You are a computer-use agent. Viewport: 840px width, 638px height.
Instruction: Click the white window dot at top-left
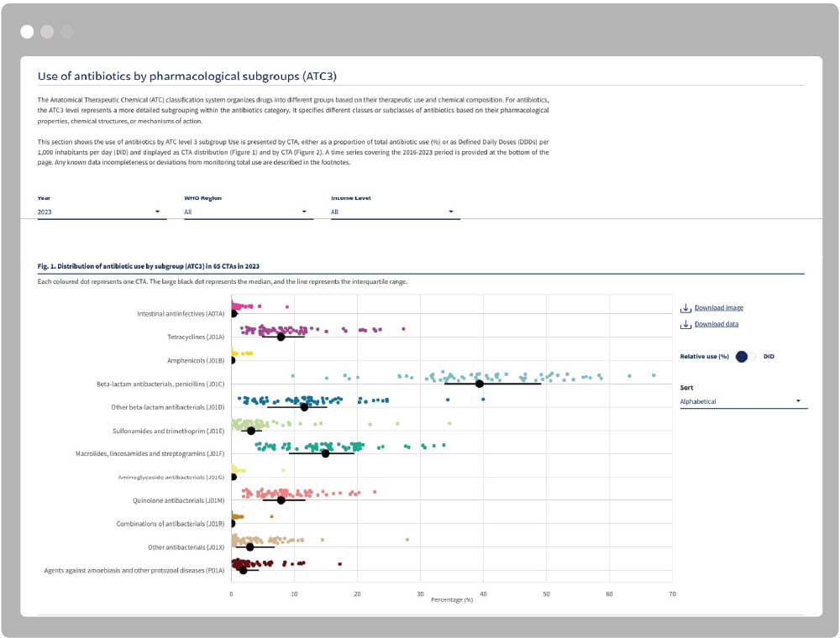coord(28,32)
